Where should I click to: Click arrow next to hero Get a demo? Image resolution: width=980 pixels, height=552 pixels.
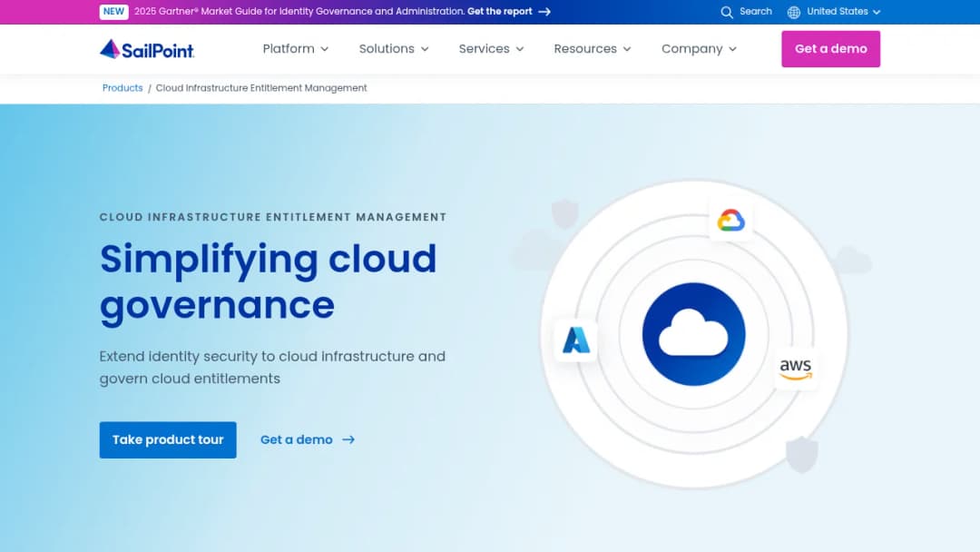point(348,439)
